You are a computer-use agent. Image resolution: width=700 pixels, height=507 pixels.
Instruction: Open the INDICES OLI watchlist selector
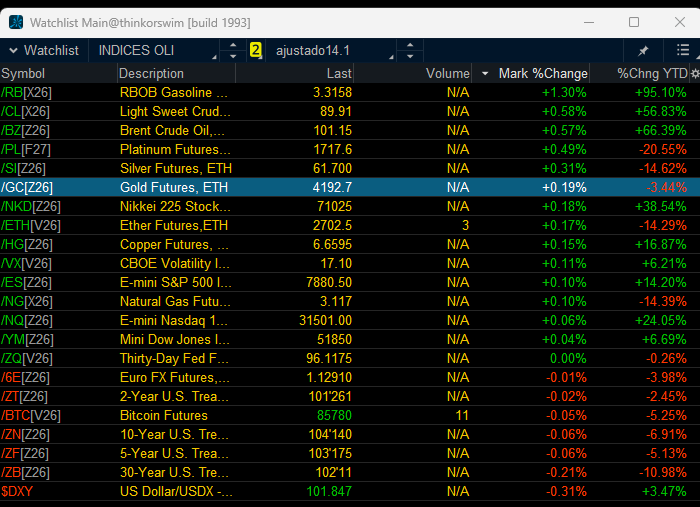154,50
